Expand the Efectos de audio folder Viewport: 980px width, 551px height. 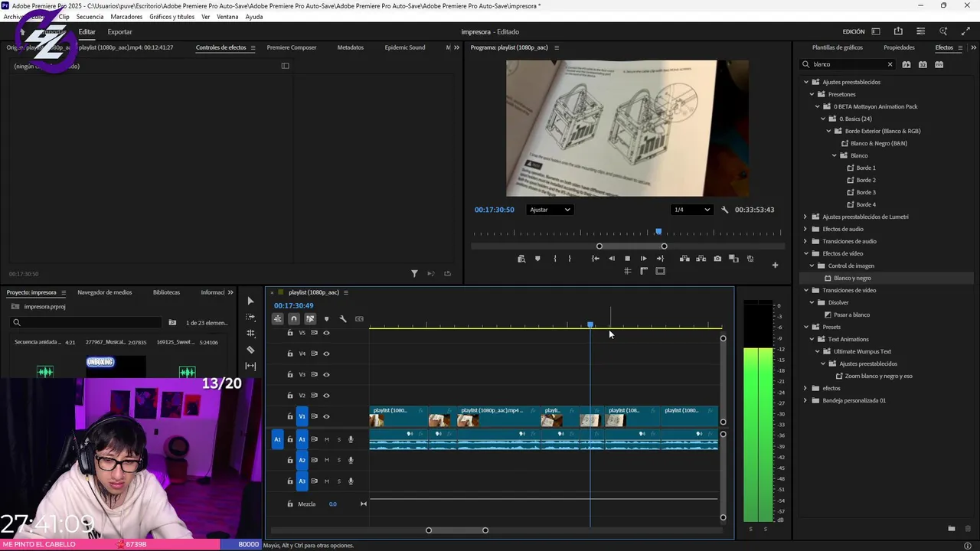805,229
